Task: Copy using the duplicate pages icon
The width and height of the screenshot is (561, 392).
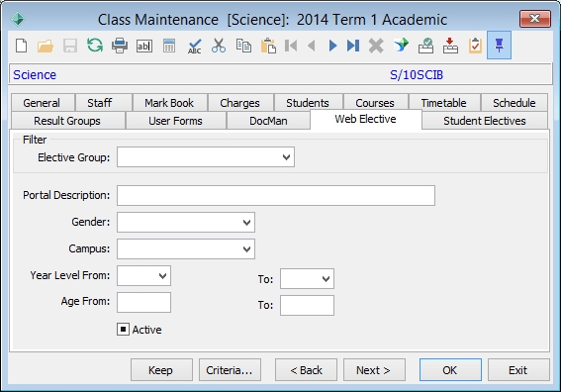Action: coord(243,46)
